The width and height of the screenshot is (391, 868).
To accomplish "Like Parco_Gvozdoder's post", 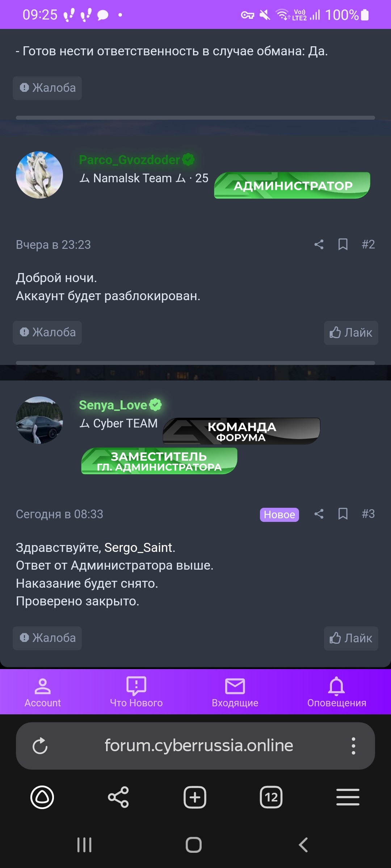I will coord(351,333).
